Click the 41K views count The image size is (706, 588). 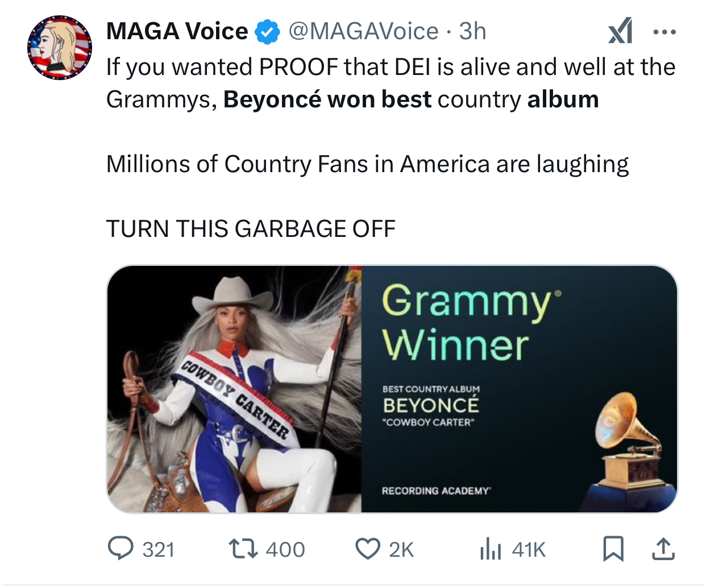(x=529, y=549)
